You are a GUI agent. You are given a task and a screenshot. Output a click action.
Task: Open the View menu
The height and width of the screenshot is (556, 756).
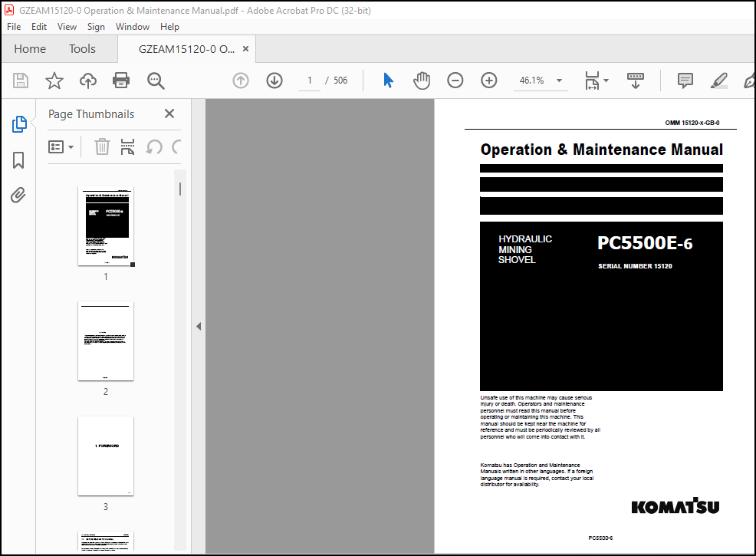[x=67, y=27]
